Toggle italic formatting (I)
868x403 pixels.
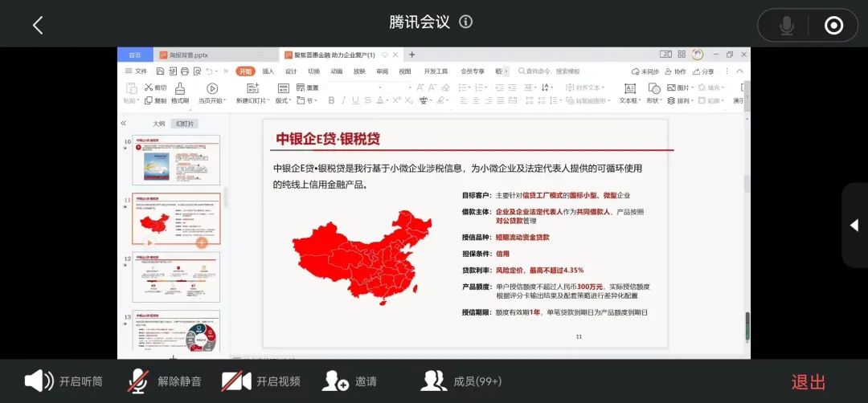tap(343, 100)
